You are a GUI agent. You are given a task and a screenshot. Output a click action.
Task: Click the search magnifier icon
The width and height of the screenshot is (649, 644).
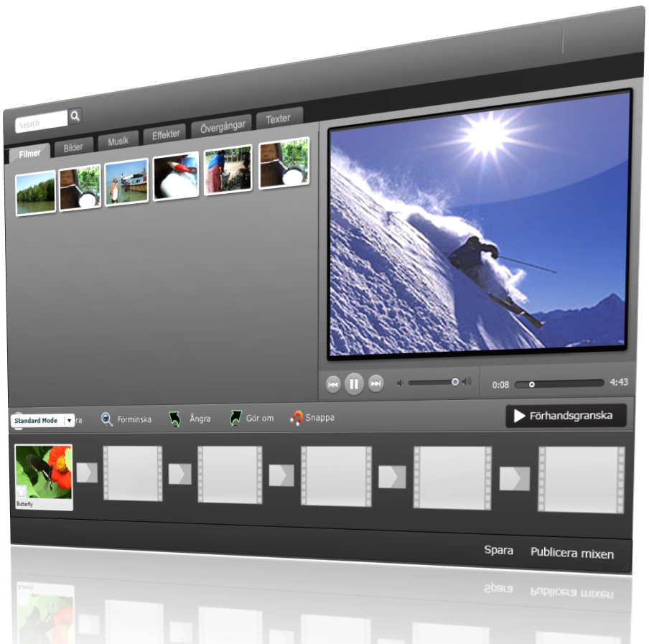pos(75,116)
